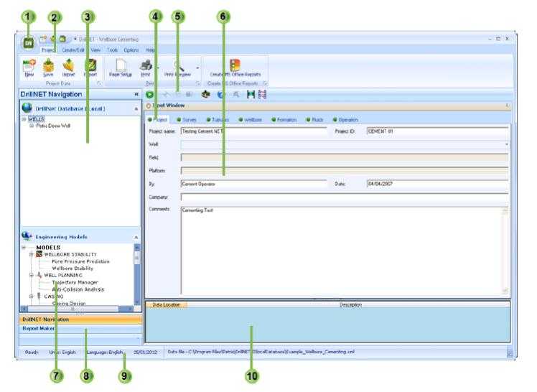Viewport: 537px width, 392px height.
Task: Open the DN application button menu
Action: pos(29,43)
